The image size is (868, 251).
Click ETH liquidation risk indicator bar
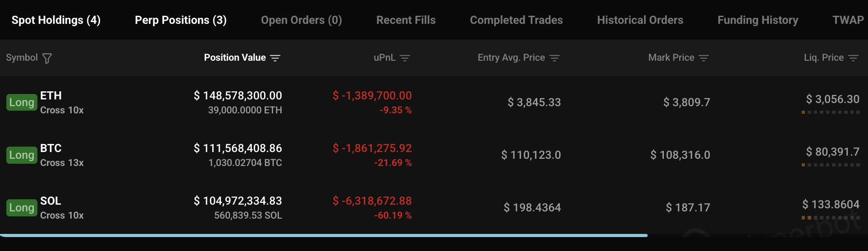tap(831, 112)
